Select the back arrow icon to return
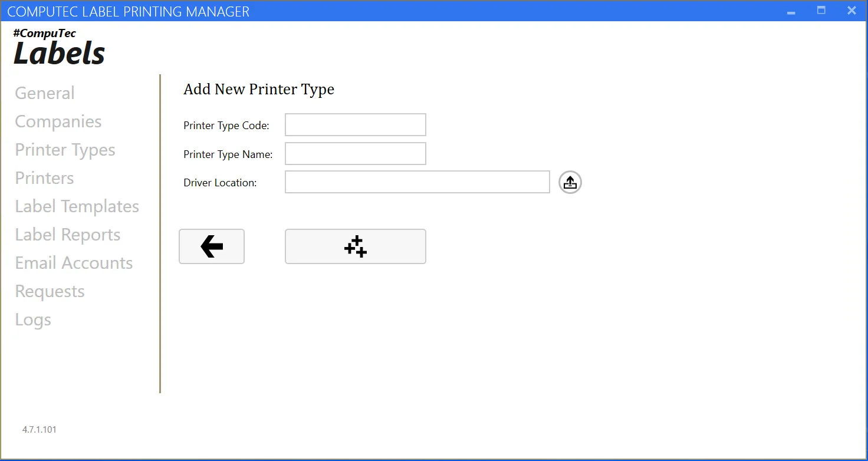The height and width of the screenshot is (461, 868). click(211, 246)
